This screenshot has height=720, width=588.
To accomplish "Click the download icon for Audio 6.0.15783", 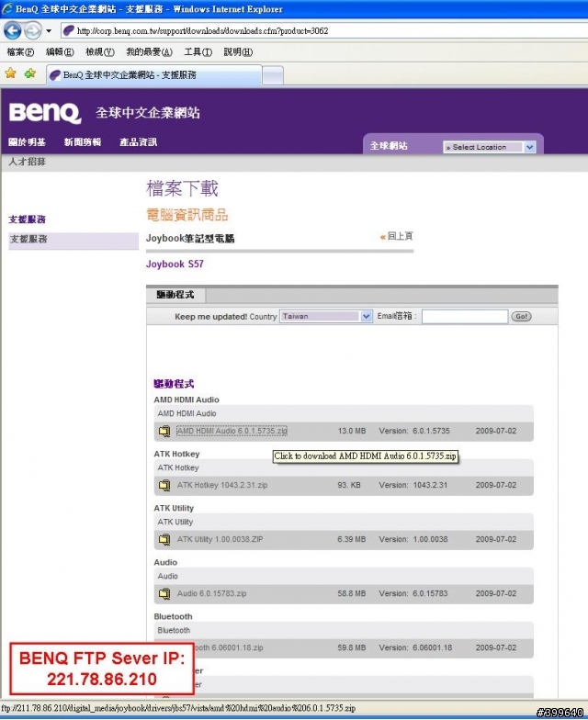I will [164, 593].
